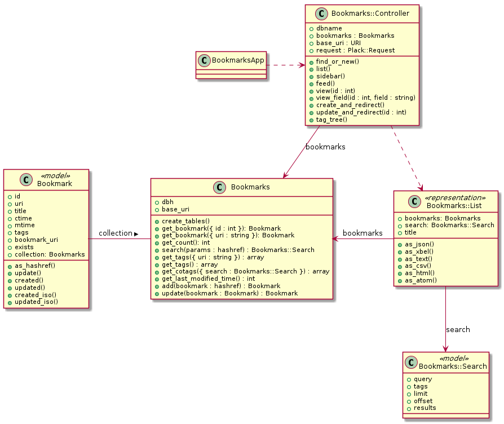504x424 pixels.
Task: Select the BookmarksApp class name
Action: (238, 60)
